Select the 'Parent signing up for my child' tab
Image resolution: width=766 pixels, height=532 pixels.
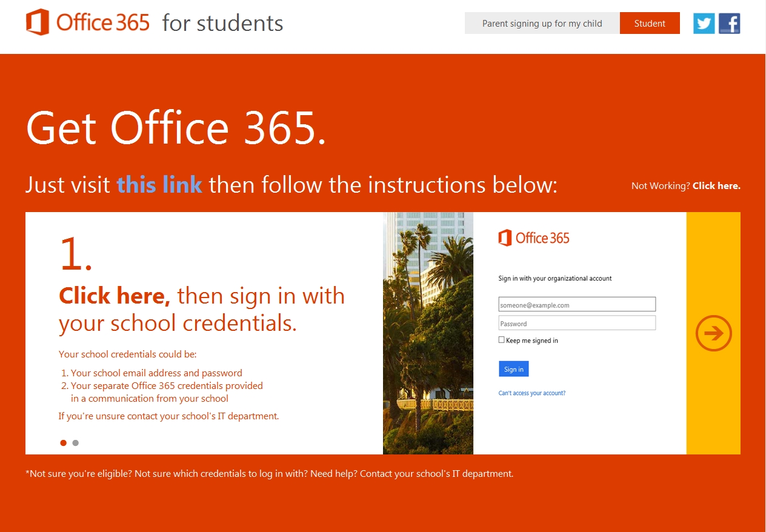pyautogui.click(x=542, y=24)
